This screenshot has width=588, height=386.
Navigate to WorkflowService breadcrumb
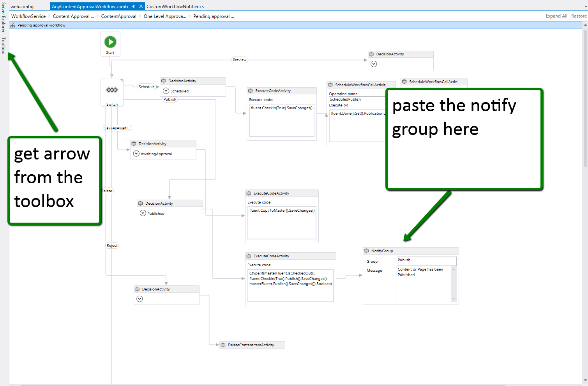pyautogui.click(x=28, y=16)
